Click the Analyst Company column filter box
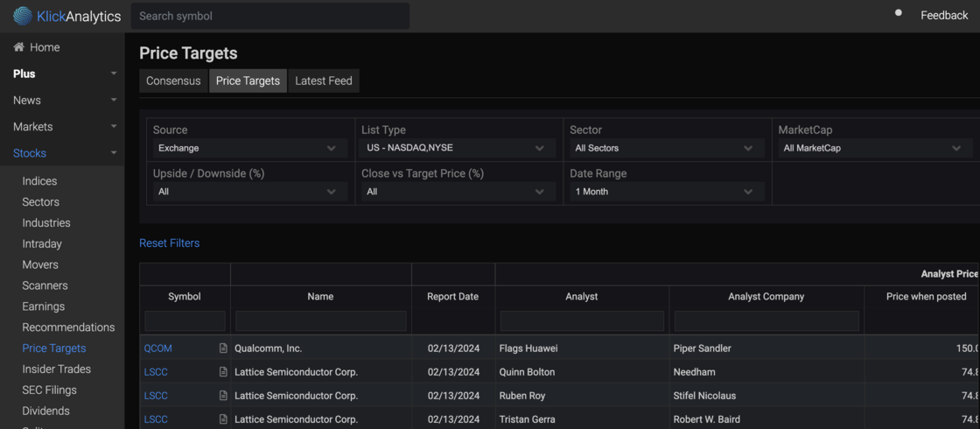 pyautogui.click(x=766, y=320)
